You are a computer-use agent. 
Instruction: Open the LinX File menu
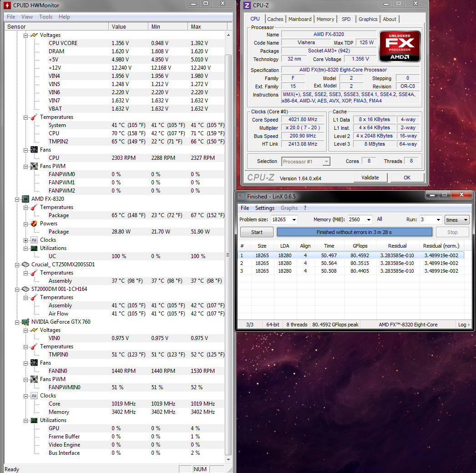pos(245,208)
